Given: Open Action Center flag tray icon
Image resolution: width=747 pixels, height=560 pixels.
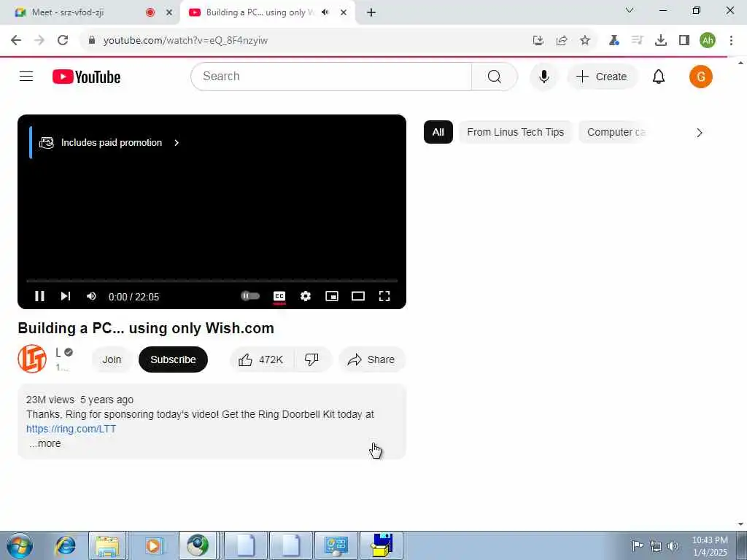Looking at the screenshot, I should [638, 545].
